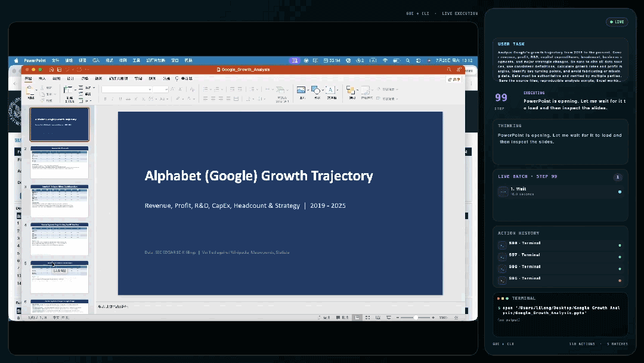Increase font size with the larger A icon
Image resolution: width=644 pixels, height=363 pixels.
pos(173,89)
